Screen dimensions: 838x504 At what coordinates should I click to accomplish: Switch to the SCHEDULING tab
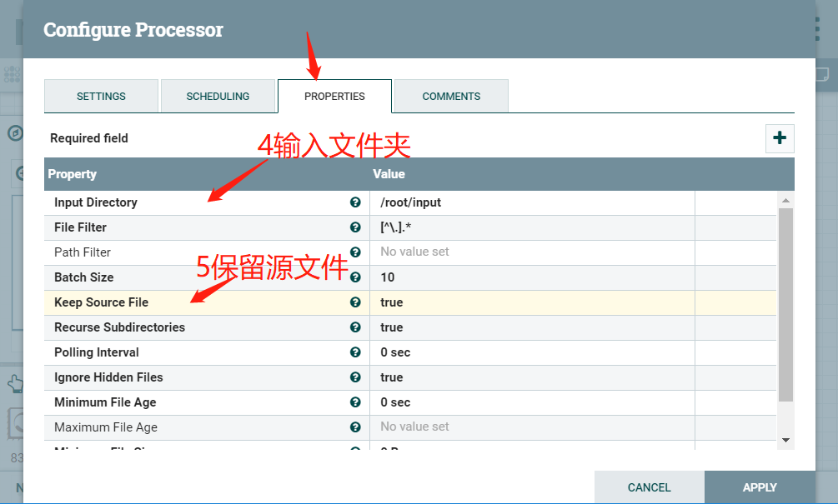[218, 96]
